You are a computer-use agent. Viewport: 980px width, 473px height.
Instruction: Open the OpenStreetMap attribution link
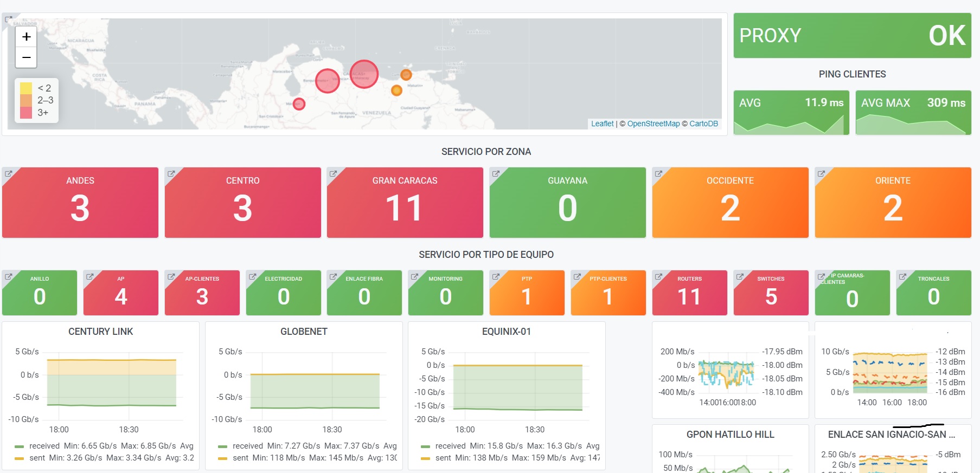[x=653, y=124]
